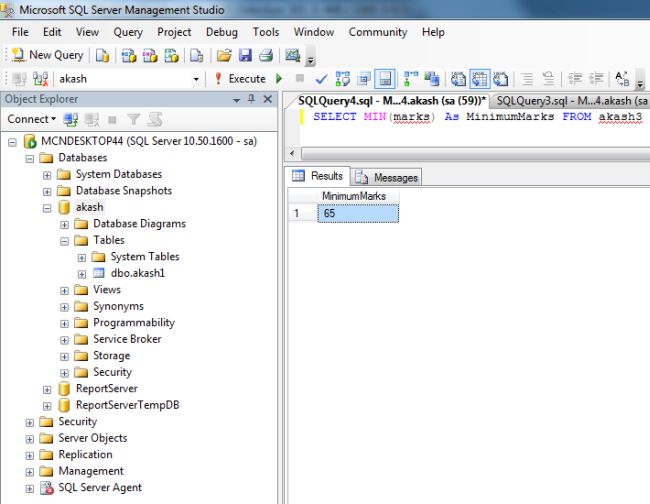The height and width of the screenshot is (504, 650).
Task: Expand Database Snapshots folder
Action: point(47,191)
